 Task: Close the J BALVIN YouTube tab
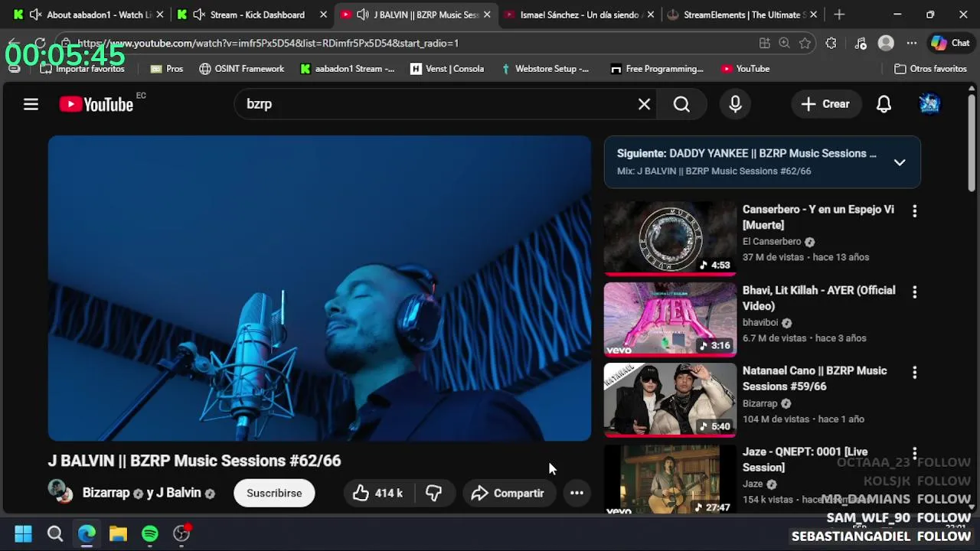(487, 15)
